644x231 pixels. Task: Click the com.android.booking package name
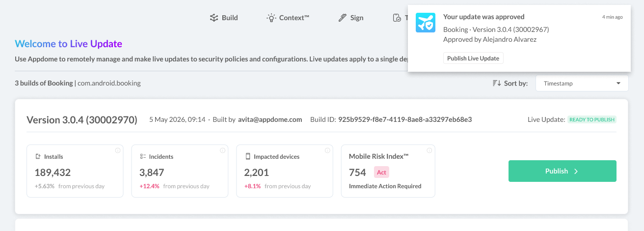[x=109, y=83]
